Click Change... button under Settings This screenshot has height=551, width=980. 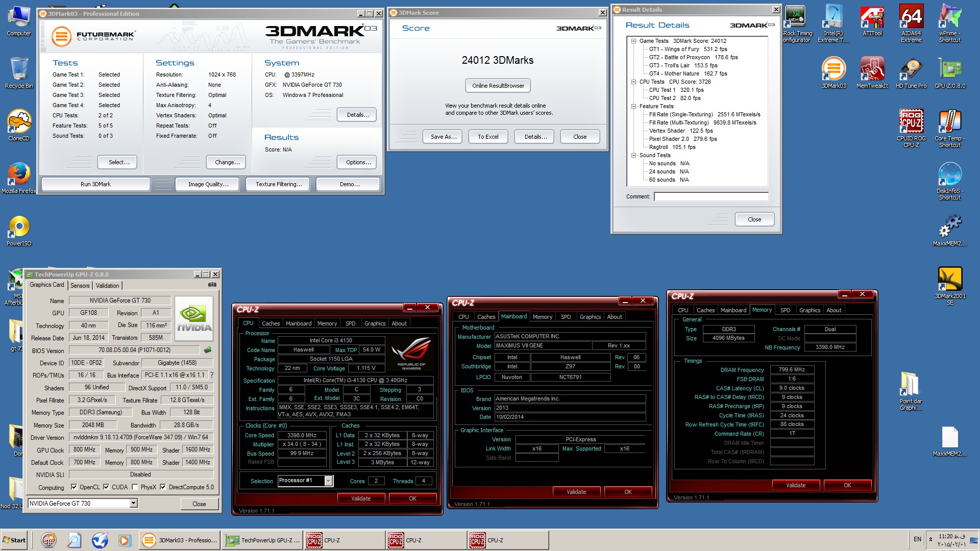(226, 162)
